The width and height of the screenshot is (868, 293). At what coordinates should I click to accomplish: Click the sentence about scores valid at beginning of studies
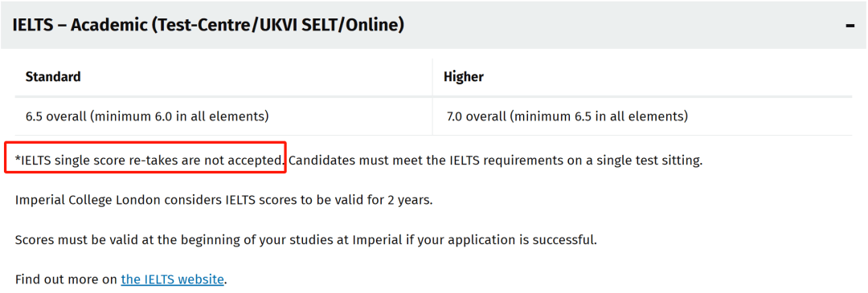click(306, 240)
